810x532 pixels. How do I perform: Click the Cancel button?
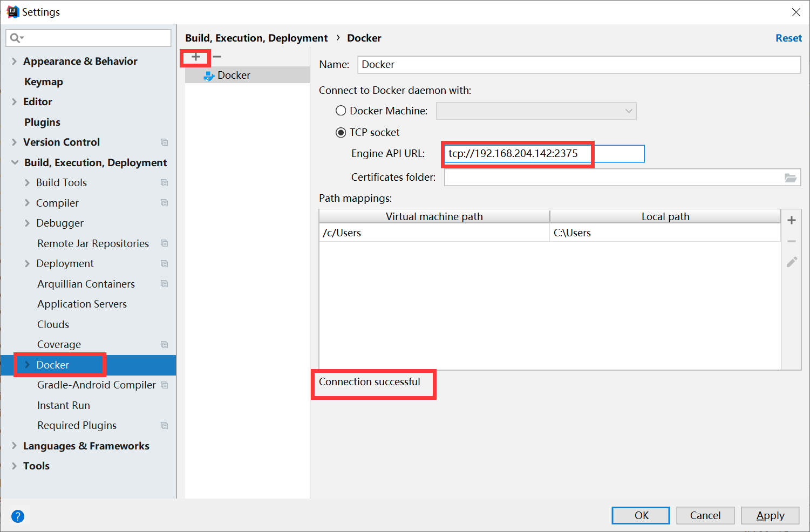705,515
